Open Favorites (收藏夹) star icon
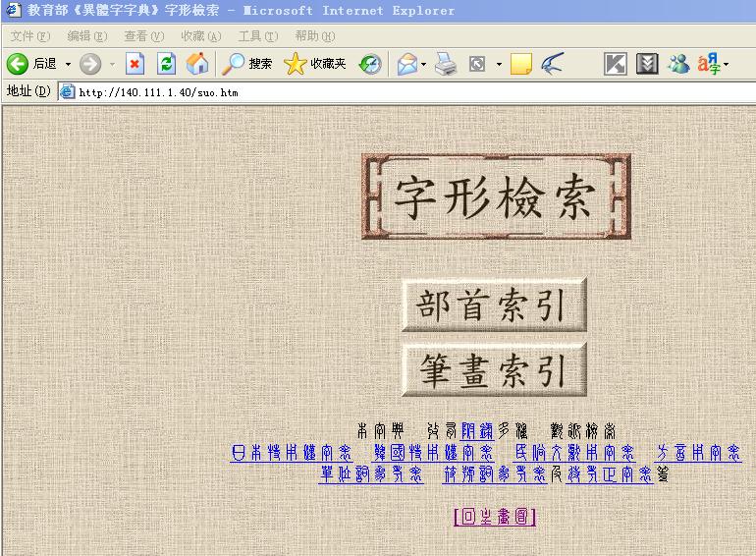 coord(315,64)
